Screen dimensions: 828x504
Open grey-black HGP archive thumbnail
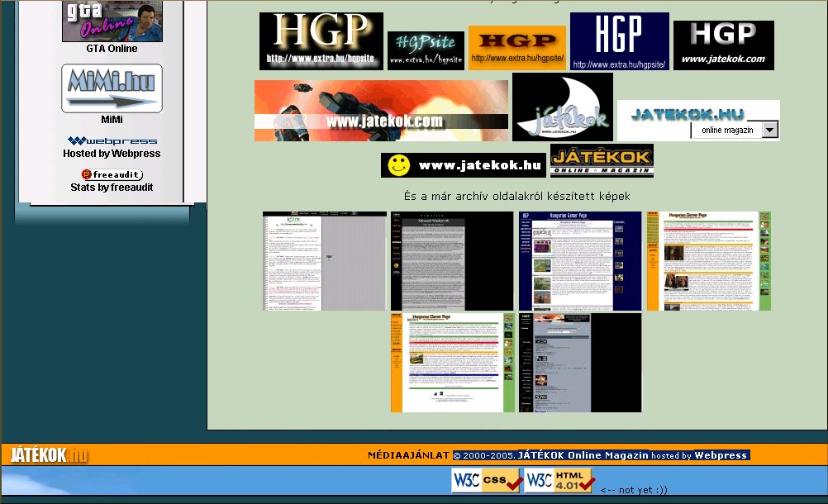[580, 363]
